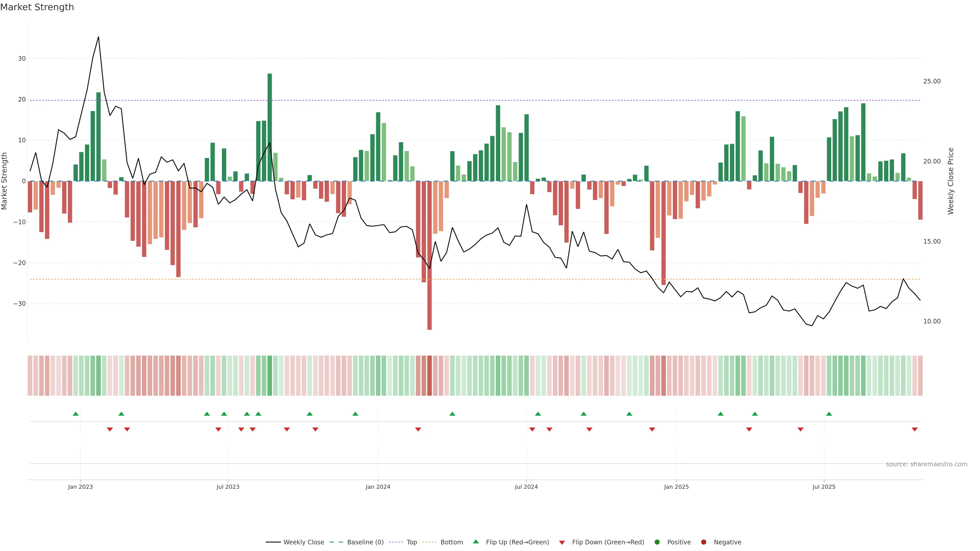Click the Jan 2025 x-axis label
Screen dimensions: 980x551
(676, 487)
